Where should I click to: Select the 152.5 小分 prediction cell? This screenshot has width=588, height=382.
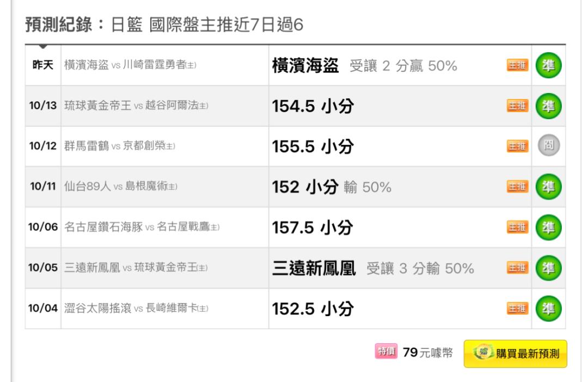pos(400,309)
